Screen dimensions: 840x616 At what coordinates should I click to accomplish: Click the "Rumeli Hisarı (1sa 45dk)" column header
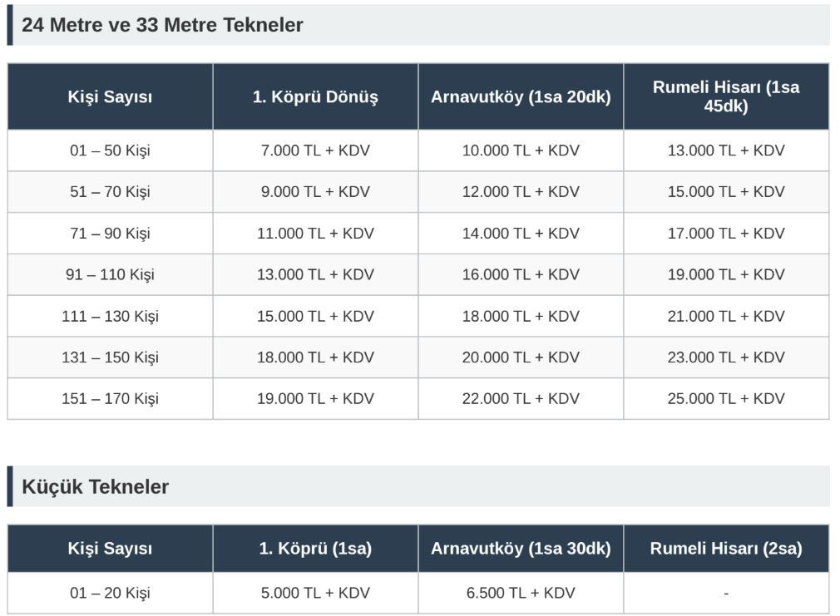[726, 96]
